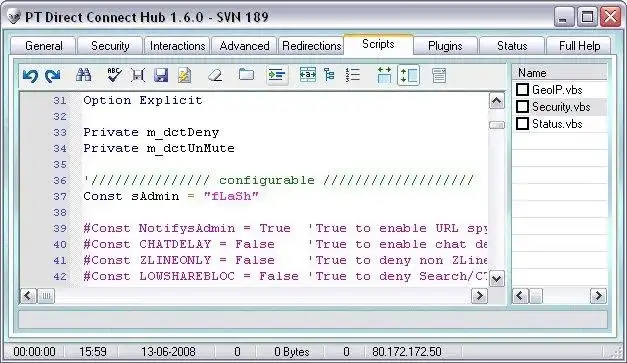
Task: Open the folder icon in the toolbar
Action: click(x=246, y=74)
